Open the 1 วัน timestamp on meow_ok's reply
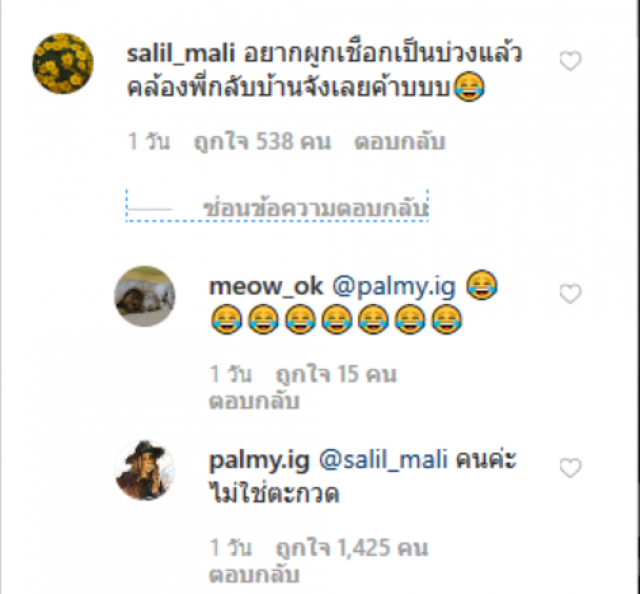 point(231,374)
